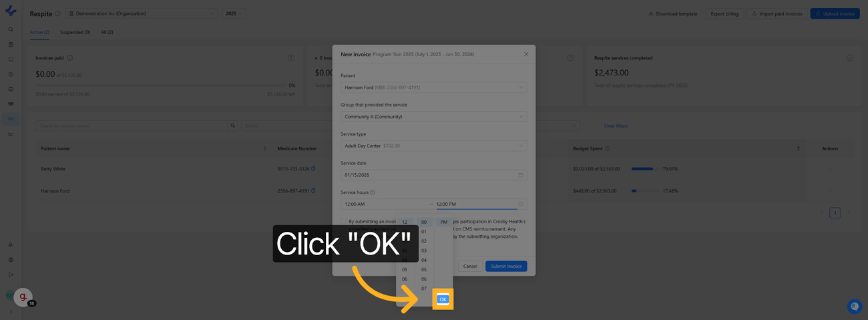This screenshot has height=320, width=868.
Task: Click Import paid invoices button
Action: [777, 13]
